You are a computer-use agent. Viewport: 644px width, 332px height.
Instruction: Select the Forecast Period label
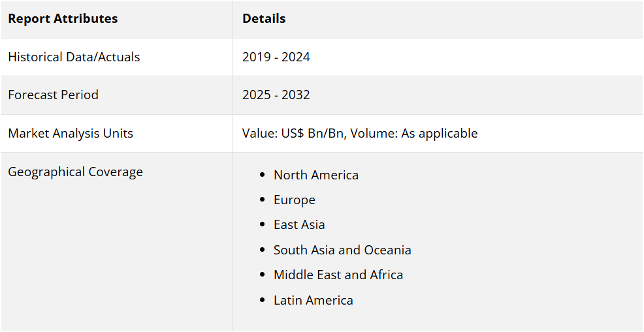(54, 95)
